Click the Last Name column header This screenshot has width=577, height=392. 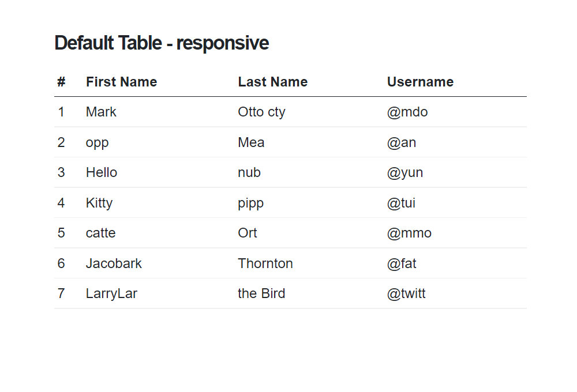[x=273, y=82]
